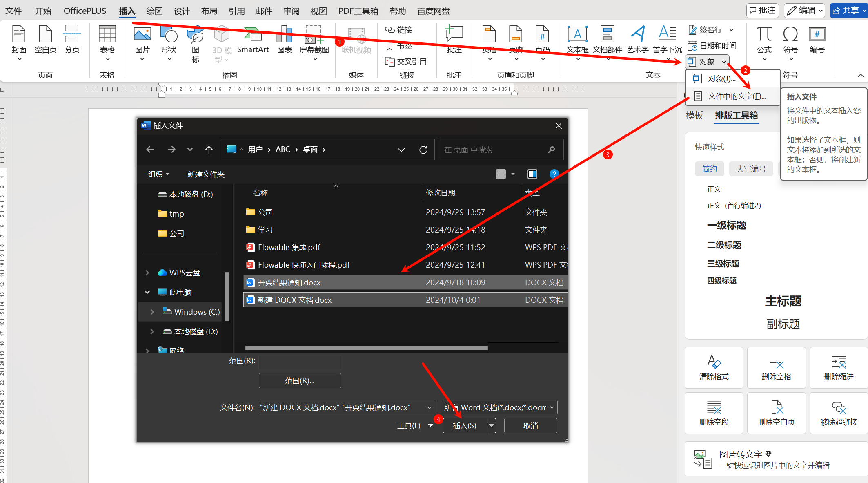Image resolution: width=868 pixels, height=483 pixels.
Task: Click the refresh icon in file dialog
Action: 423,150
